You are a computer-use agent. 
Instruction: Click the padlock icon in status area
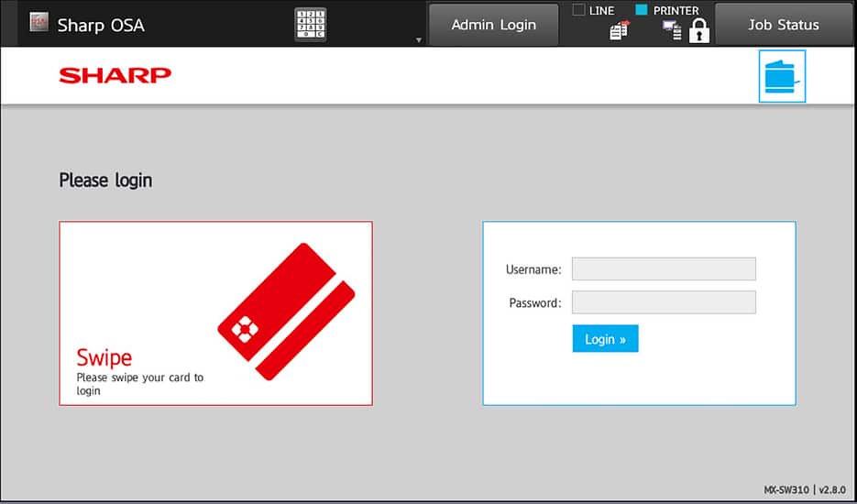point(699,32)
